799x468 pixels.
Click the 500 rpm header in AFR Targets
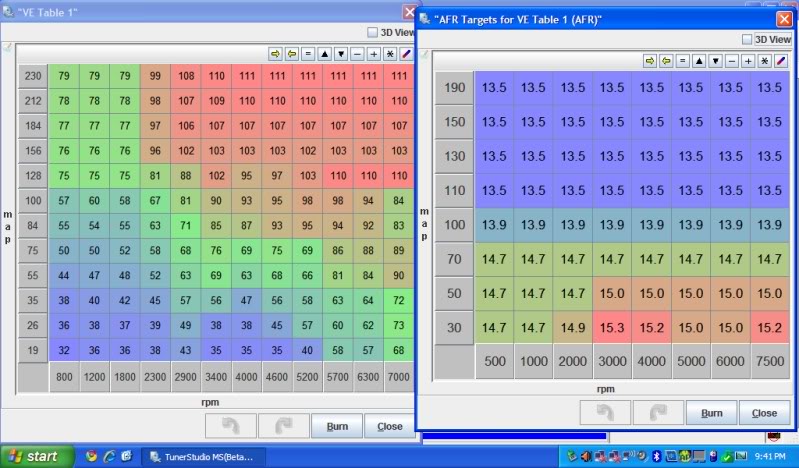click(495, 361)
